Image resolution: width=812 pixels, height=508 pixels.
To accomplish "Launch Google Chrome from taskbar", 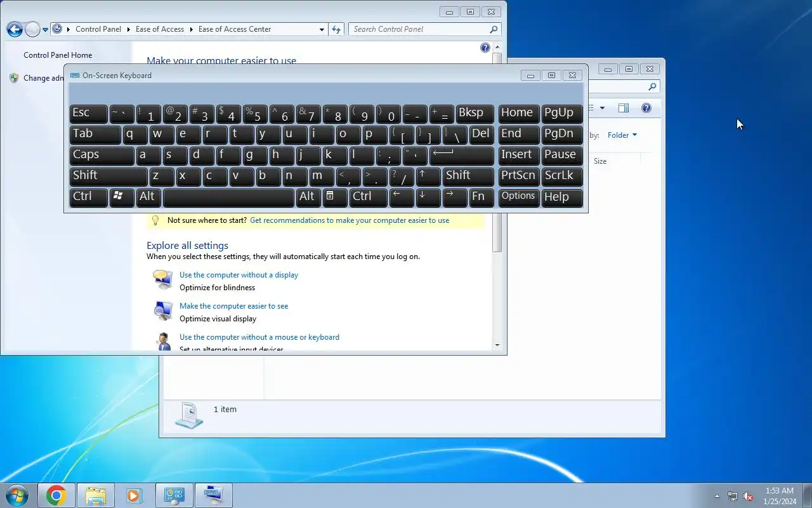I will coord(56,495).
